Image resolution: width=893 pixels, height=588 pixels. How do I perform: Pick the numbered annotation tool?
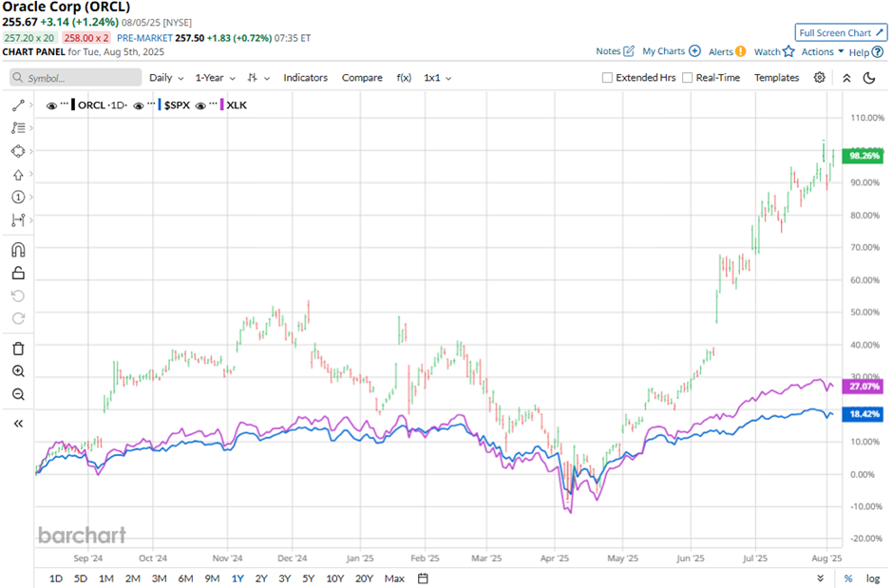click(x=18, y=197)
